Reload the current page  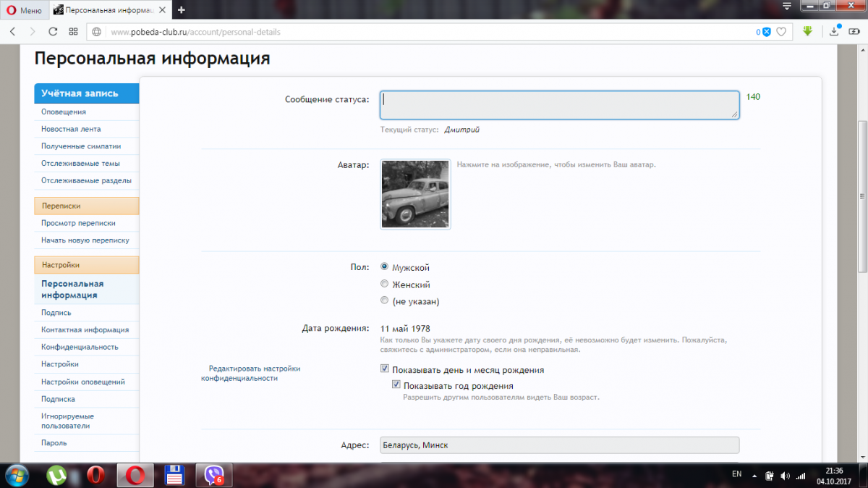(53, 32)
